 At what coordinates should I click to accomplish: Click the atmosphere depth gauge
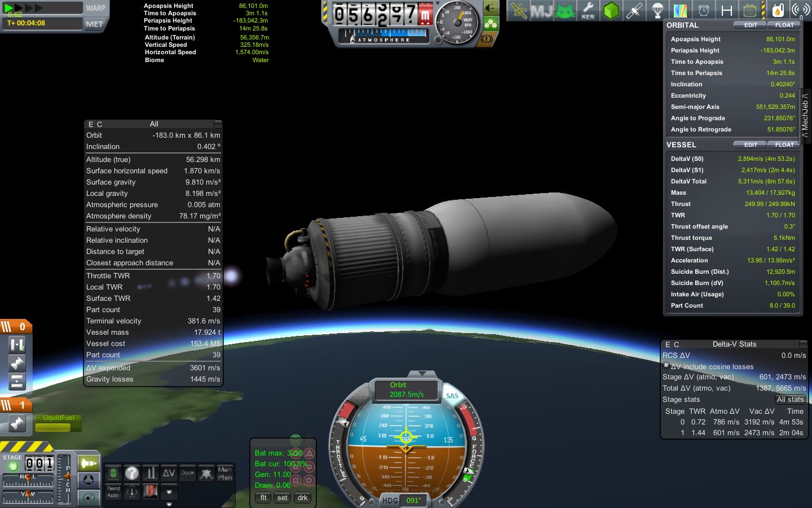(x=383, y=37)
